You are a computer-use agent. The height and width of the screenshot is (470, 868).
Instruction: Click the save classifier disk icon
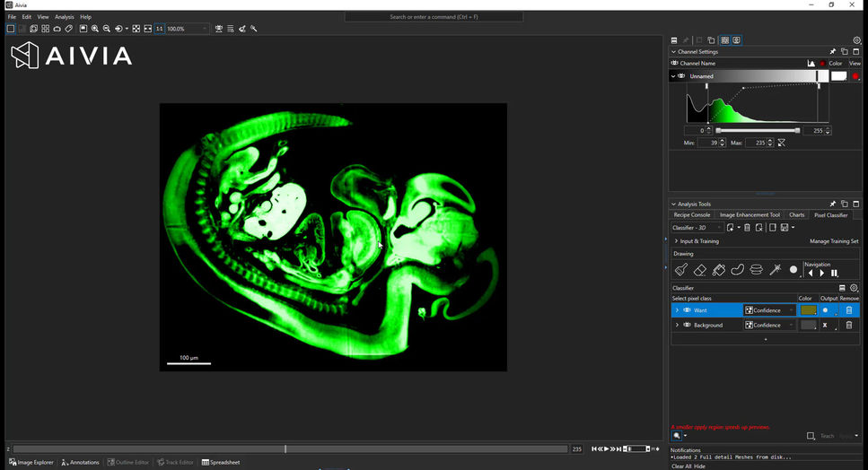coord(785,228)
